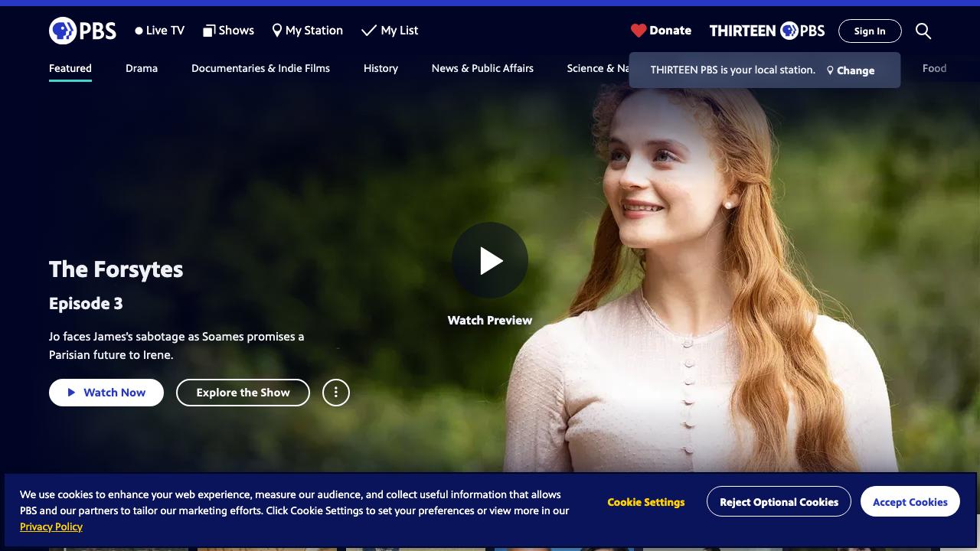
Task: Open the search magnifier icon
Action: click(x=923, y=31)
